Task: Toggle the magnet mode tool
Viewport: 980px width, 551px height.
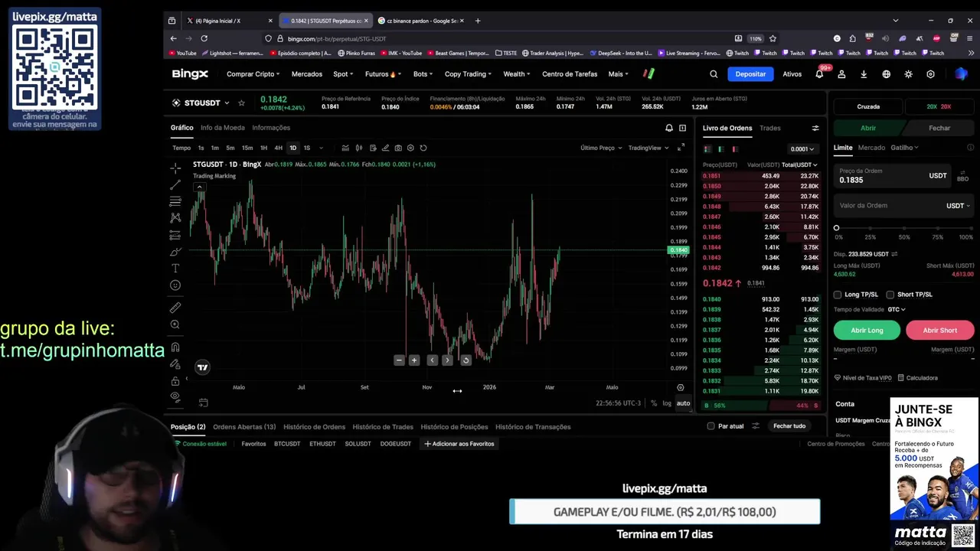Action: coord(175,347)
